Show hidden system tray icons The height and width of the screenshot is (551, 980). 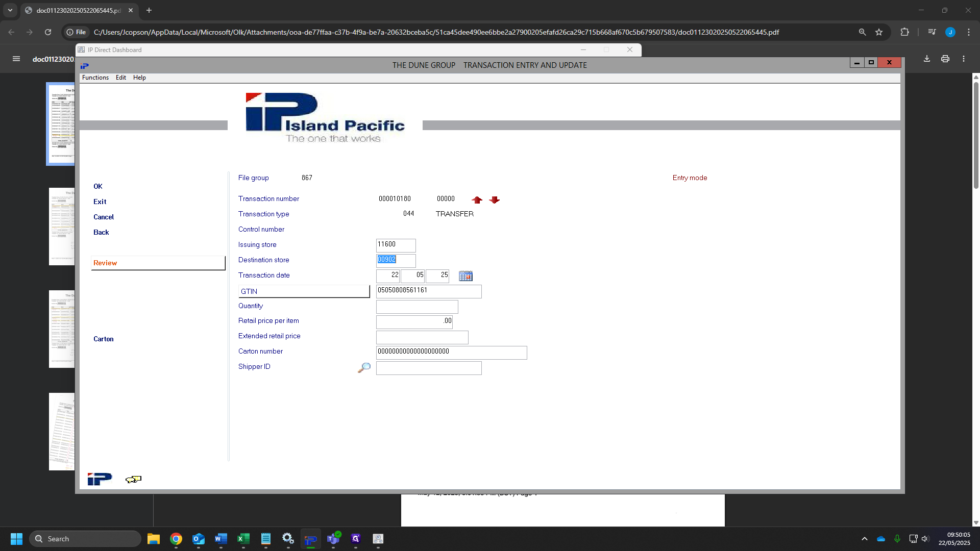865,539
